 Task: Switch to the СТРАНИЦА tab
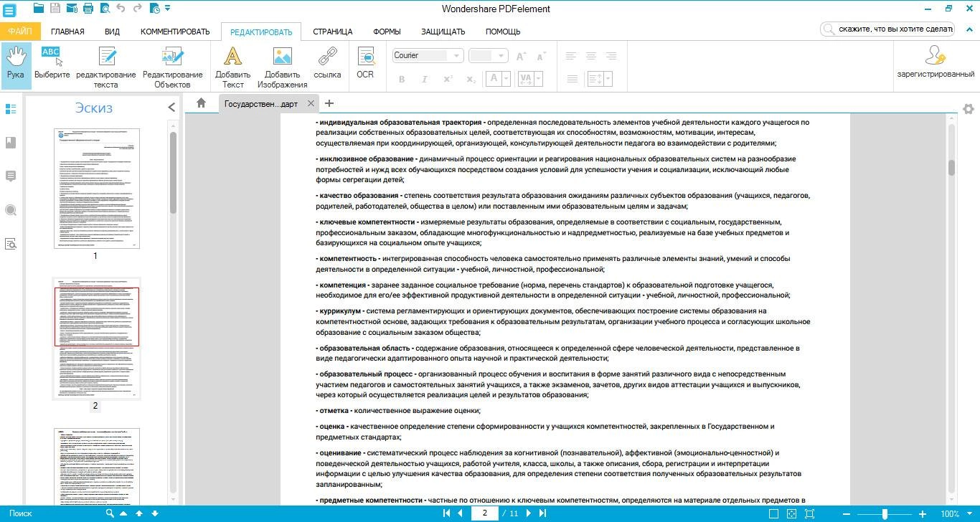[333, 32]
